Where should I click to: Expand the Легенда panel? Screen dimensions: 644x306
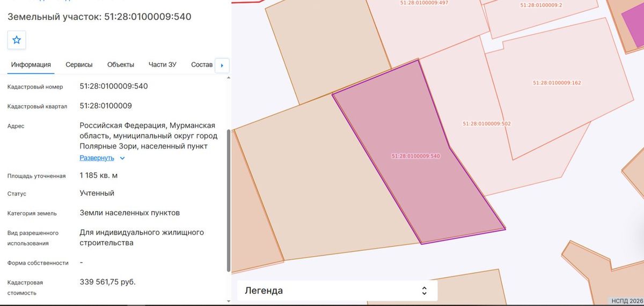[x=337, y=291]
